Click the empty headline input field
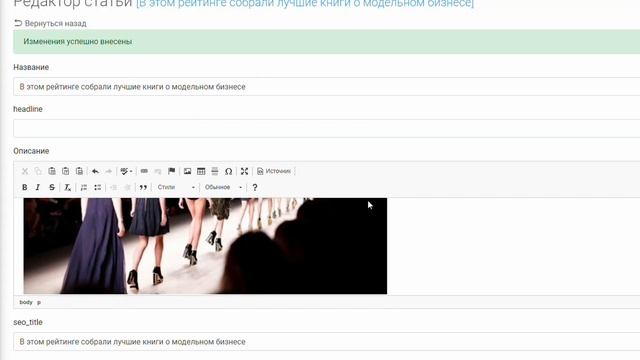The width and height of the screenshot is (640, 360). point(327,129)
